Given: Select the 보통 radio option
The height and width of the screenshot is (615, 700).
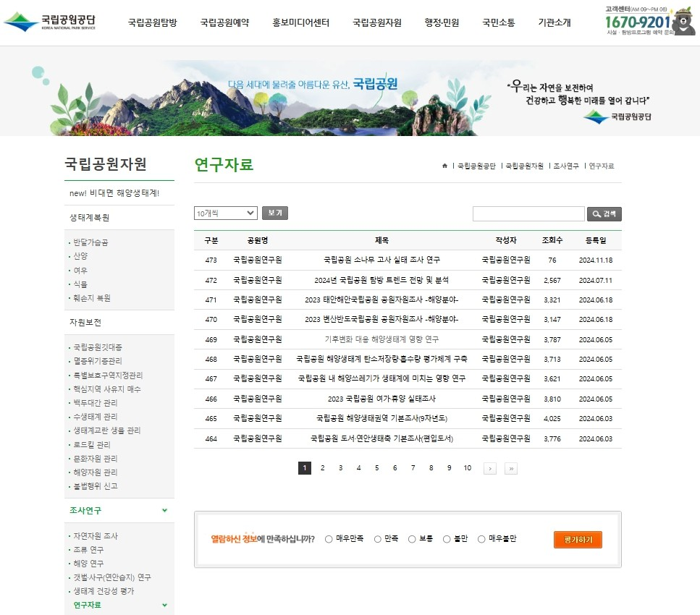Looking at the screenshot, I should point(412,539).
